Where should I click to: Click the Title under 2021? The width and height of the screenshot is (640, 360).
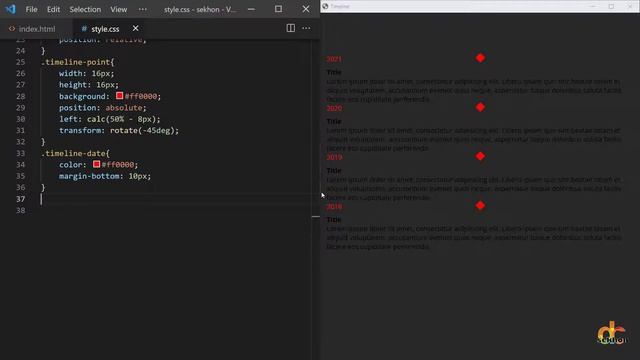334,72
